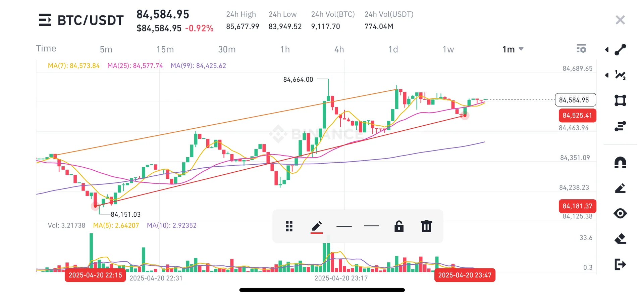The image size is (644, 298).
Task: Open the chart indicator settings icon
Action: (x=581, y=49)
